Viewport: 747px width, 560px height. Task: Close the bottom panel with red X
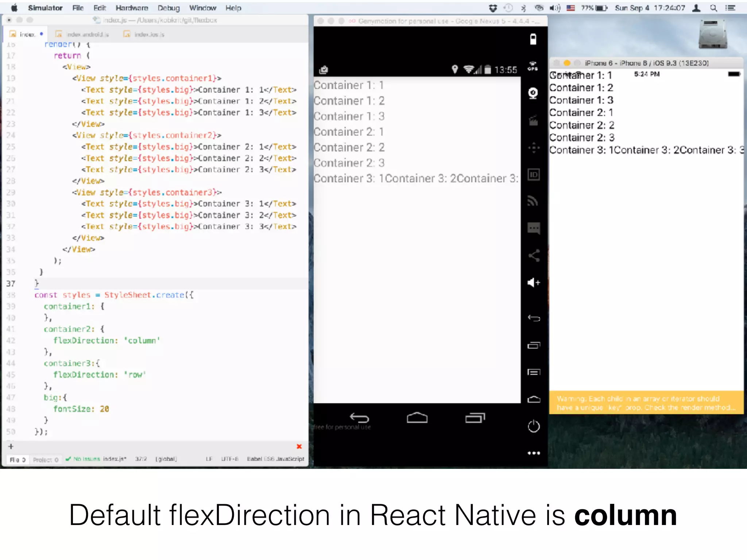pos(299,447)
